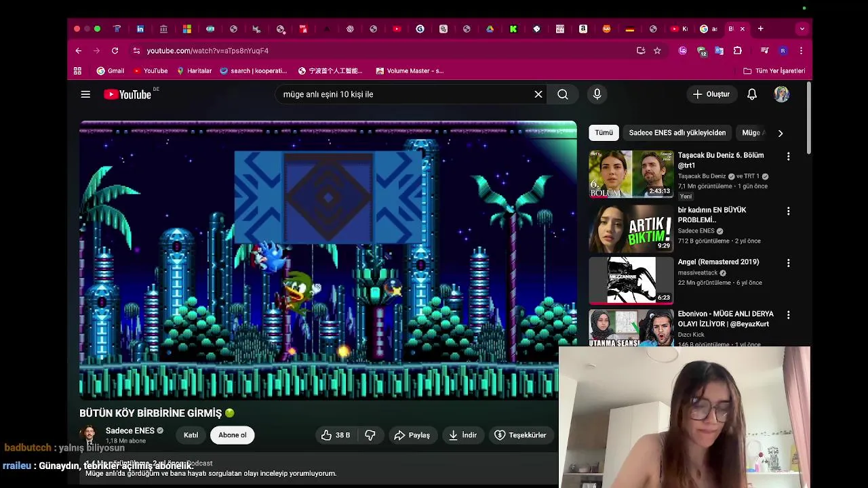The image size is (868, 488).
Task: Open the tab search dropdown arrow
Action: tap(802, 29)
